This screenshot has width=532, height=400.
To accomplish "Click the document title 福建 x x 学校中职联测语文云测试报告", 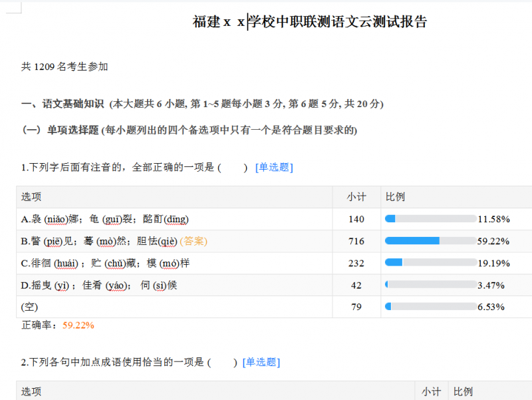I will (x=310, y=23).
